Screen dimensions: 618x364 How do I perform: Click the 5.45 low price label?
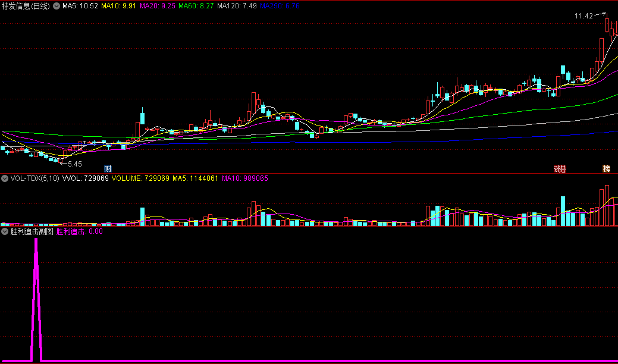(75, 164)
